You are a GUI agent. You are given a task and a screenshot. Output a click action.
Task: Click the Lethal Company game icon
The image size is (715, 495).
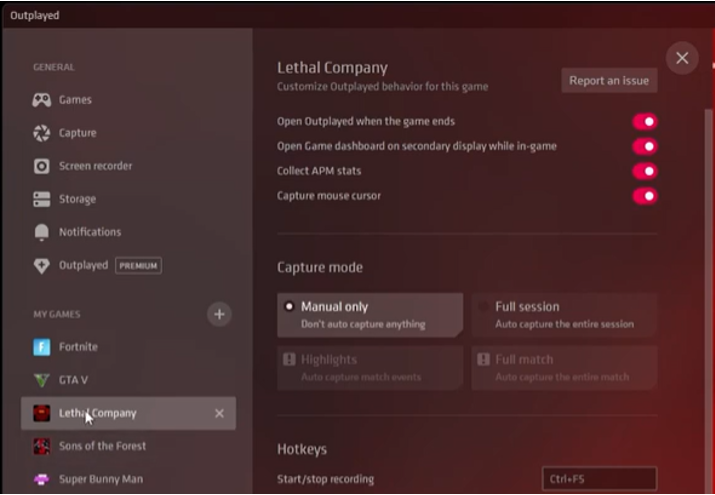click(41, 413)
